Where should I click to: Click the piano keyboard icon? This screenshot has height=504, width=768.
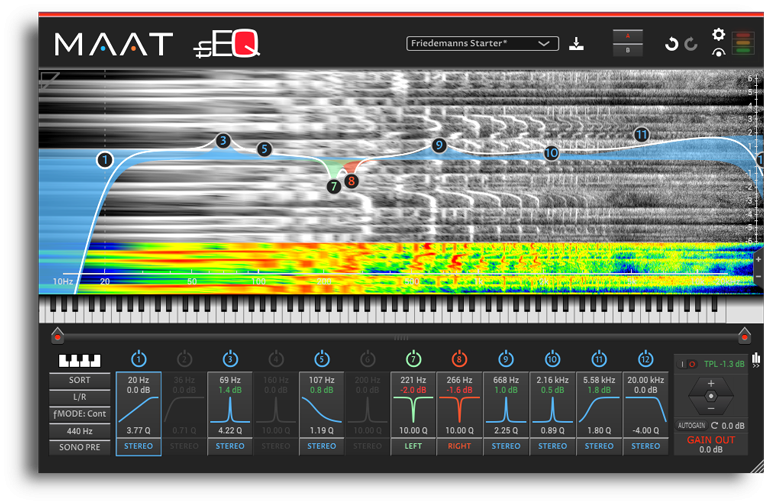click(79, 360)
